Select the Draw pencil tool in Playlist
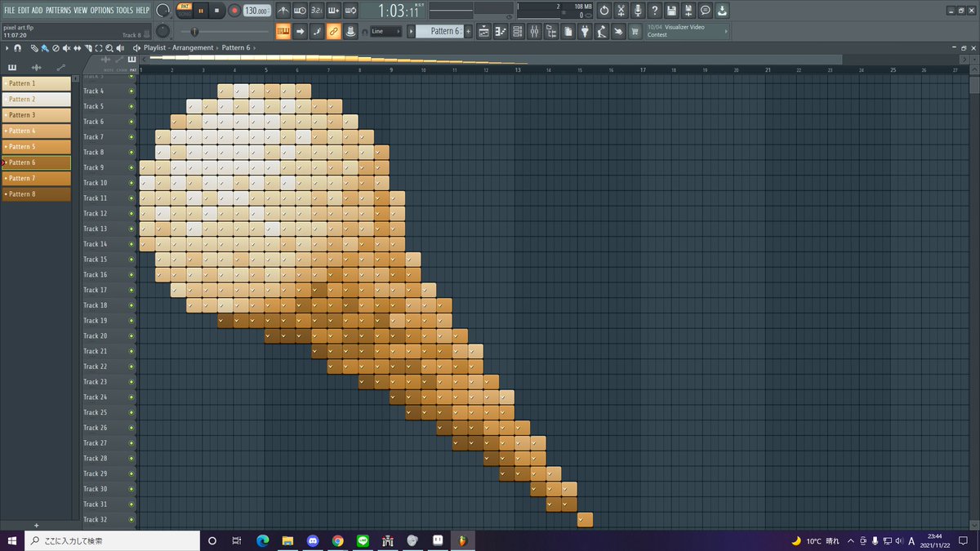The image size is (980, 551). tap(35, 48)
